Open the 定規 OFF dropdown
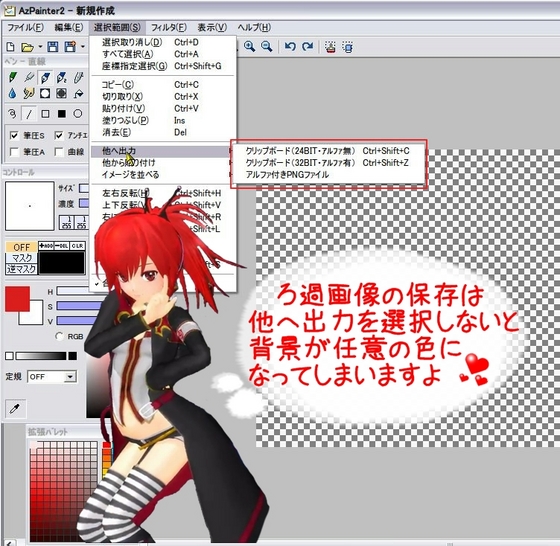Screen dimensions: 560x546 (52, 377)
